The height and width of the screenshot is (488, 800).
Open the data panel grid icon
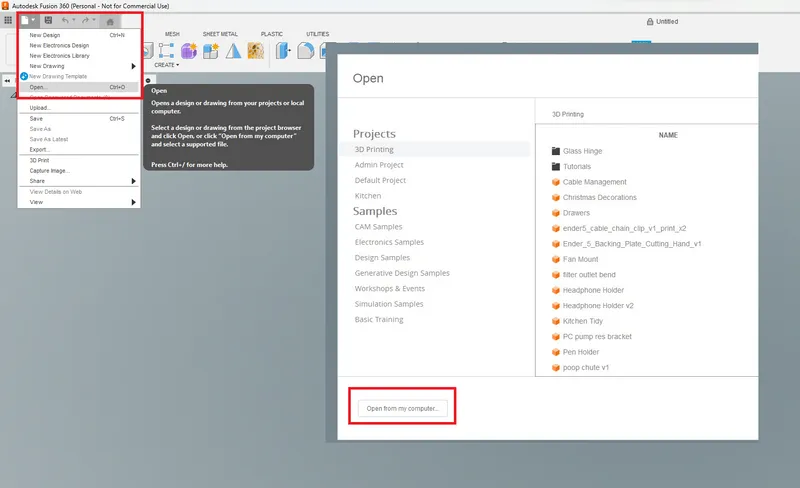click(x=9, y=20)
